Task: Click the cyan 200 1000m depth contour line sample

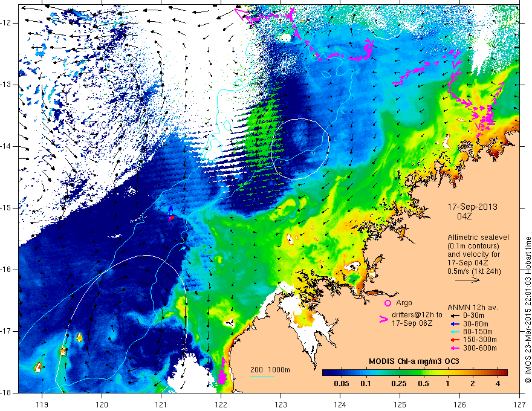Action: 262,376
